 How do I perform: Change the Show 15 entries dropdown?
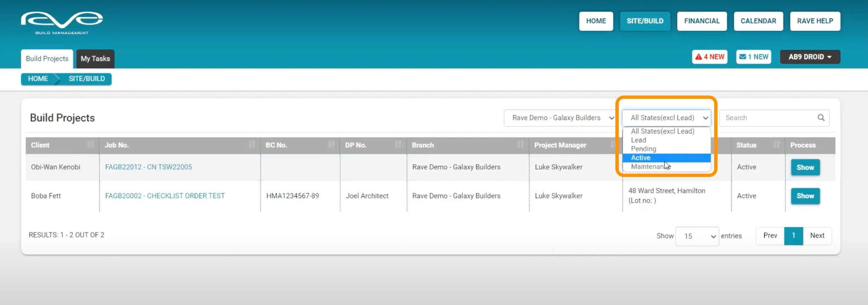click(697, 236)
